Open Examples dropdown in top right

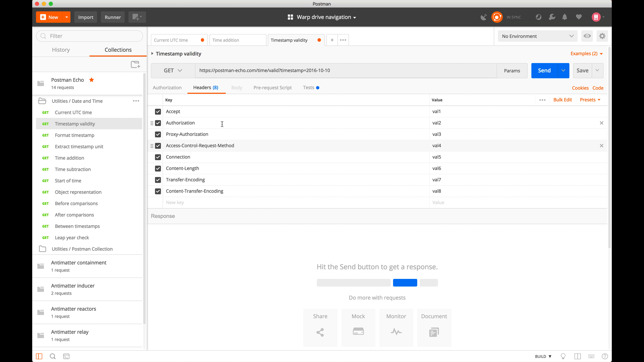click(x=586, y=54)
